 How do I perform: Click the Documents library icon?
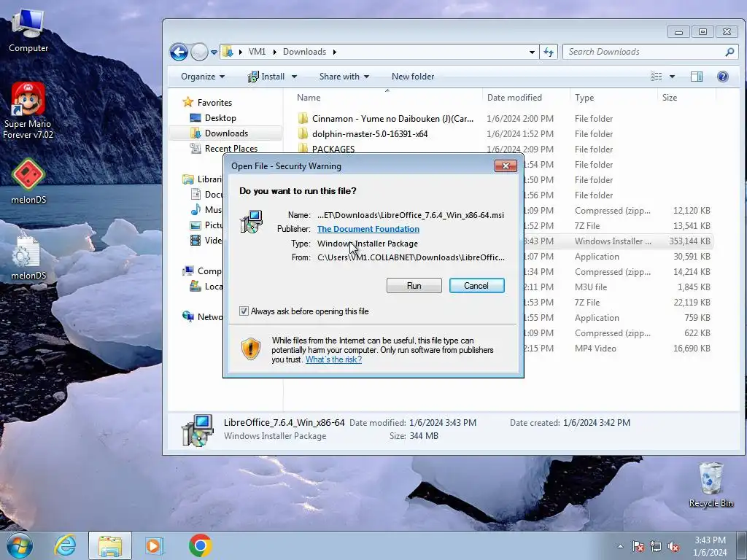coord(196,194)
